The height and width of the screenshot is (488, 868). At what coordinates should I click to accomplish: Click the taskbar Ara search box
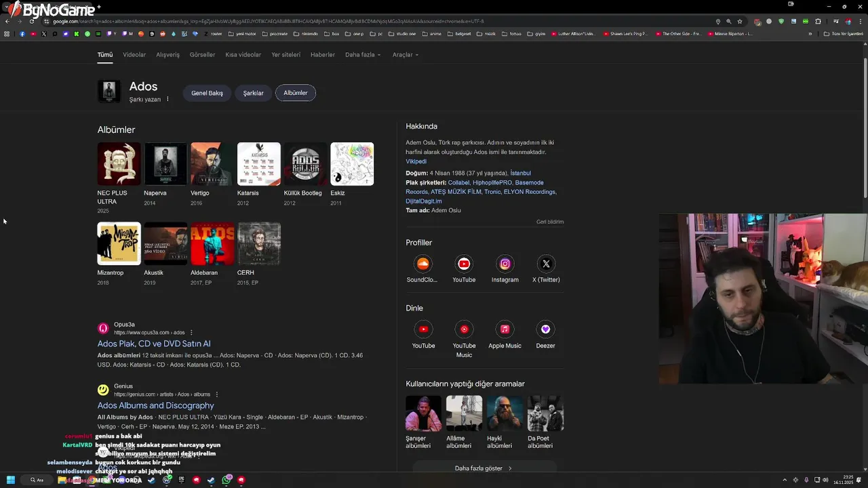[38, 480]
